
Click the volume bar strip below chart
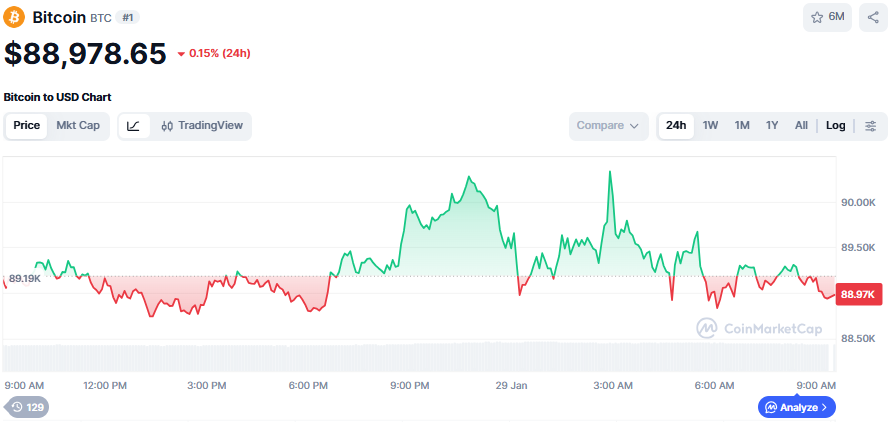pyautogui.click(x=416, y=357)
